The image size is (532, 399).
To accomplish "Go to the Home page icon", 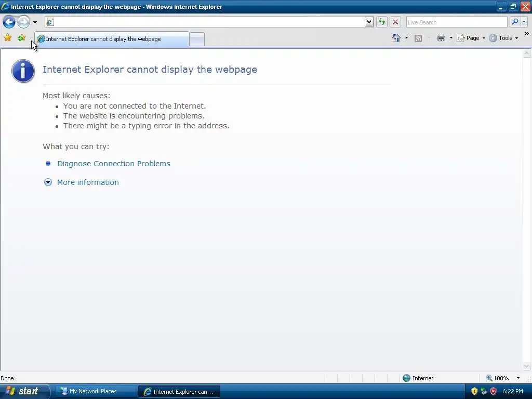I will point(396,38).
